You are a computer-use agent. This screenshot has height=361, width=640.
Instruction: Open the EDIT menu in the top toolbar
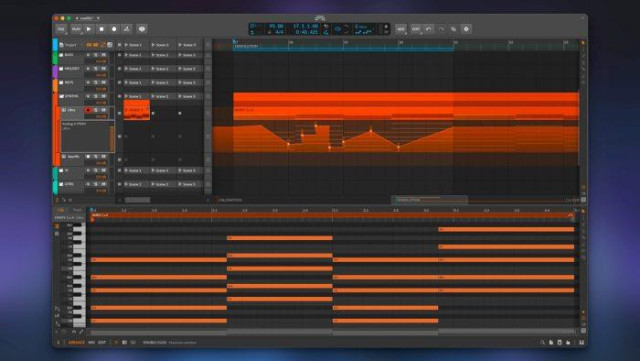point(416,29)
